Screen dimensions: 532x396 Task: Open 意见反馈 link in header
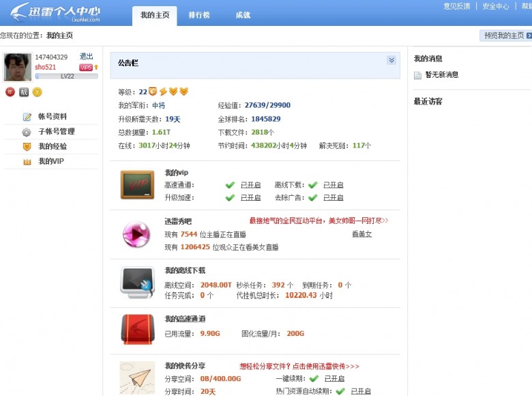coord(457,6)
